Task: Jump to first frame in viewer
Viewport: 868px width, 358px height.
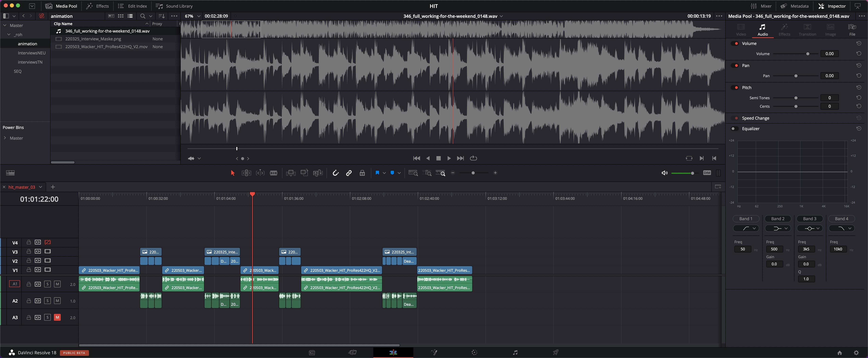Action: pyautogui.click(x=417, y=158)
